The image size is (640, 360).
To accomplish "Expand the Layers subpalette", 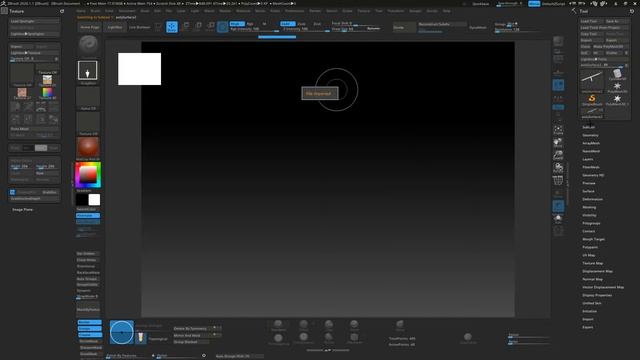I will [x=588, y=159].
